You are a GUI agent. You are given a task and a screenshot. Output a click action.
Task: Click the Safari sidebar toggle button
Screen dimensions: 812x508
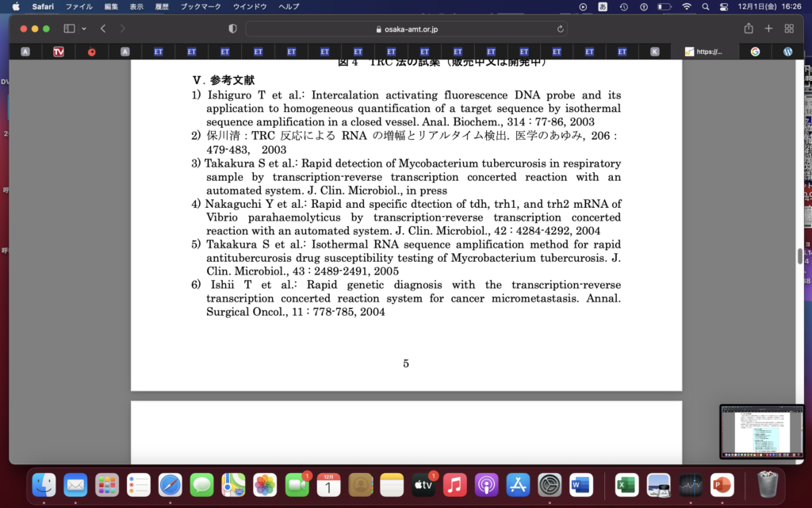tap(69, 29)
